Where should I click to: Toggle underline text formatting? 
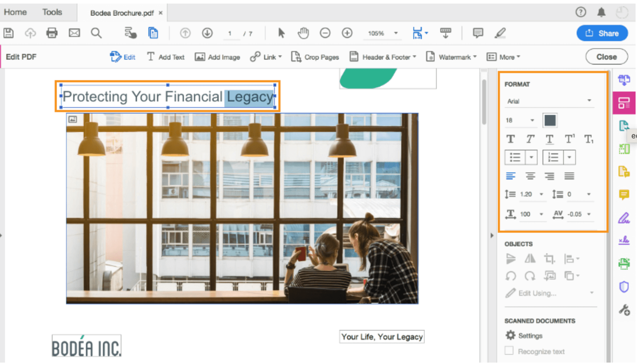click(550, 139)
